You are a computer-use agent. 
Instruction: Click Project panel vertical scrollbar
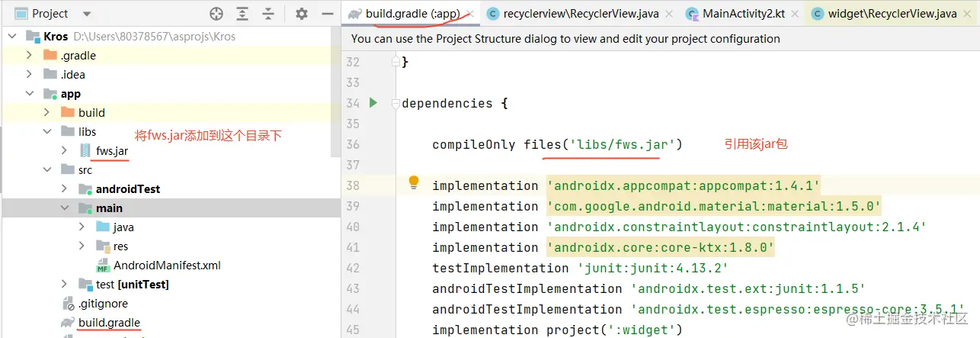click(x=336, y=92)
